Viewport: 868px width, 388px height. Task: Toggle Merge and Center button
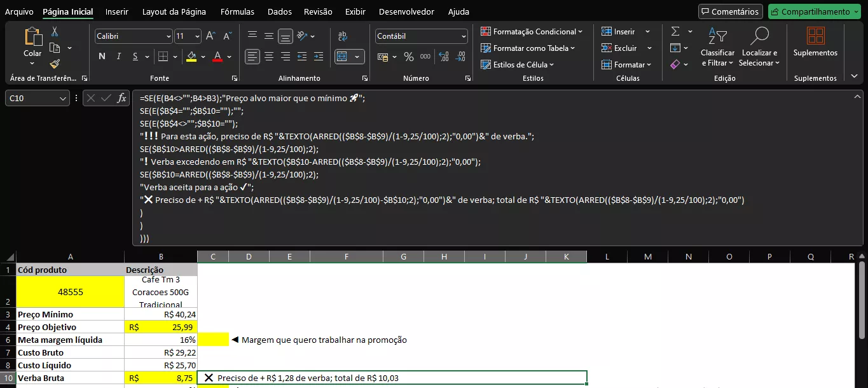tap(344, 57)
